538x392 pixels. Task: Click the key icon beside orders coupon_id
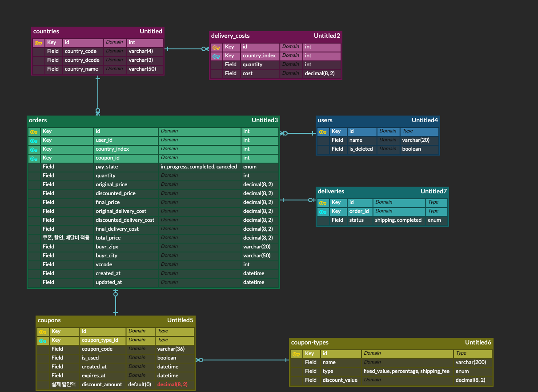click(x=34, y=158)
